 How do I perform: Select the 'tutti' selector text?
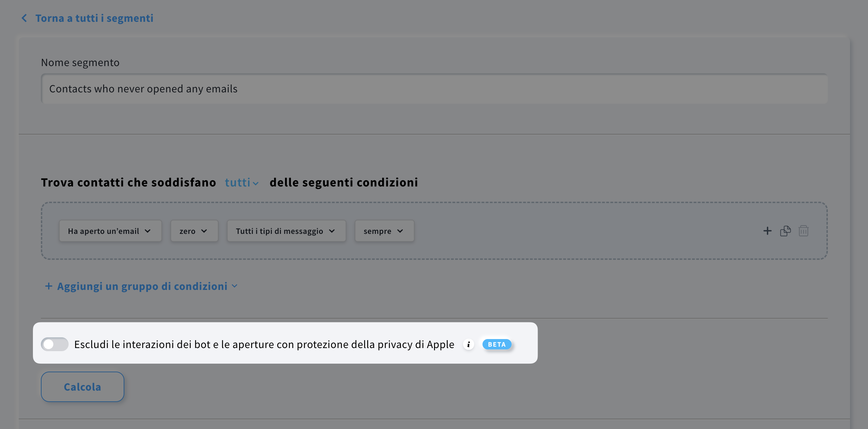click(238, 182)
